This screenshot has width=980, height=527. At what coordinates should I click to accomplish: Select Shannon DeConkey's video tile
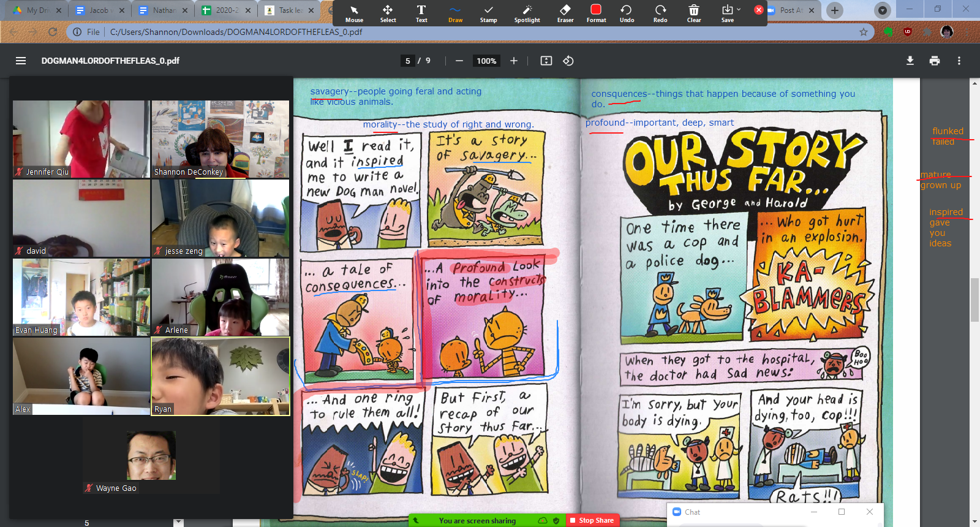(221, 139)
